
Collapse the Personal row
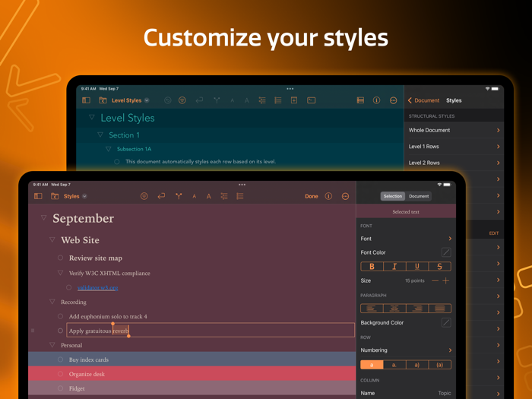click(x=52, y=345)
